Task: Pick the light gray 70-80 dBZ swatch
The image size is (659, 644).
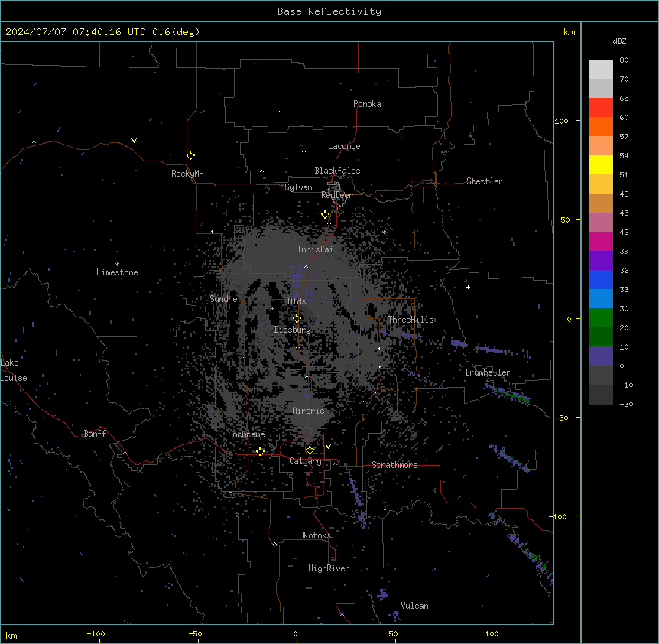Action: (601, 69)
